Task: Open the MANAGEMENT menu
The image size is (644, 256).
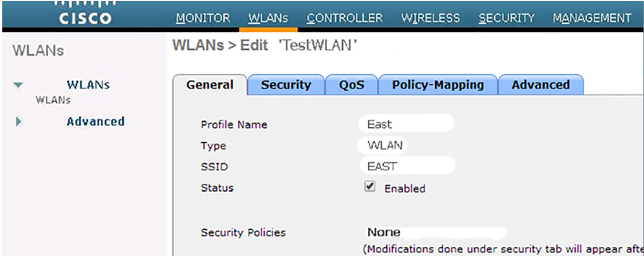Action: [592, 18]
